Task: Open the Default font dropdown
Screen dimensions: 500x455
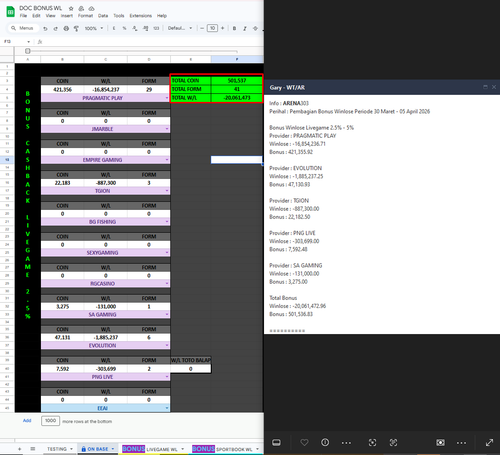Action: click(180, 28)
